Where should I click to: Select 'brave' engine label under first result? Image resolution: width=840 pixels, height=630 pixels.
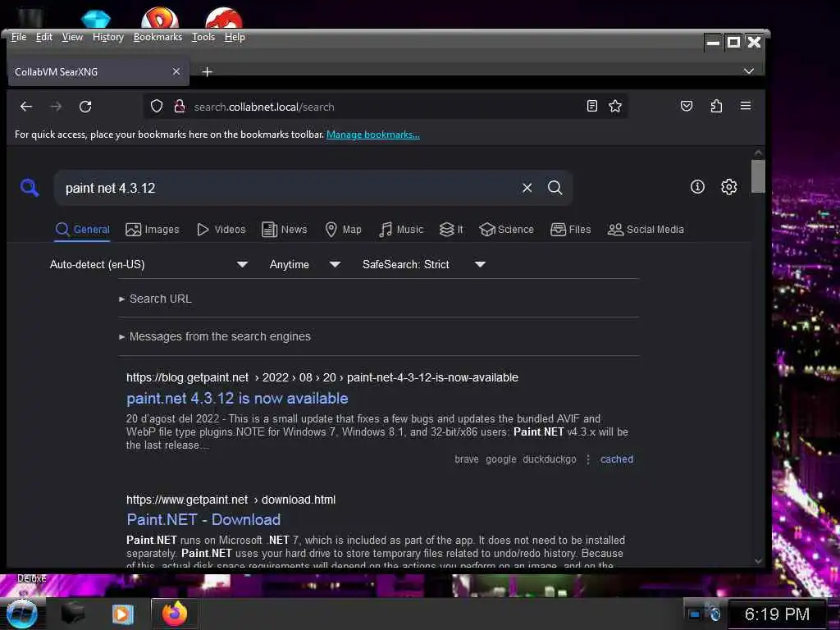[467, 459]
